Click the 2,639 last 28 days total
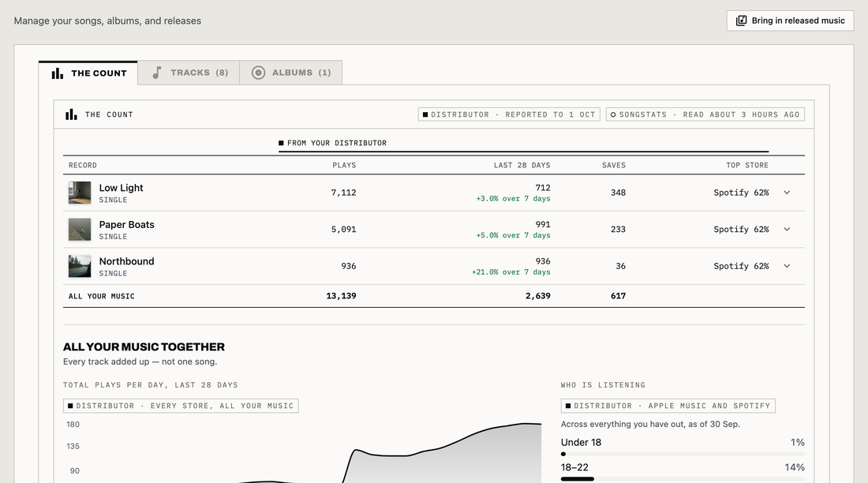The height and width of the screenshot is (483, 868). 537,296
